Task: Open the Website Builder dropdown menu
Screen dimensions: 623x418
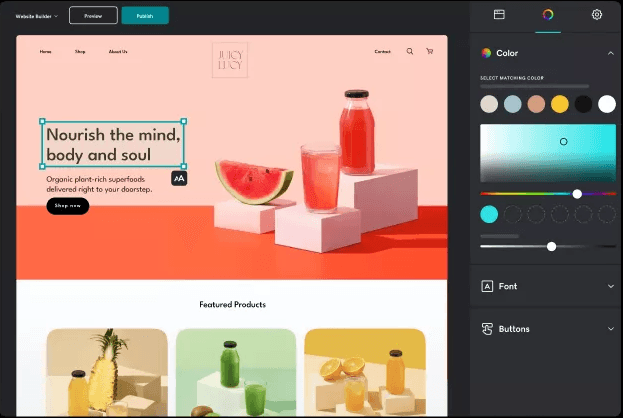Action: (x=37, y=16)
